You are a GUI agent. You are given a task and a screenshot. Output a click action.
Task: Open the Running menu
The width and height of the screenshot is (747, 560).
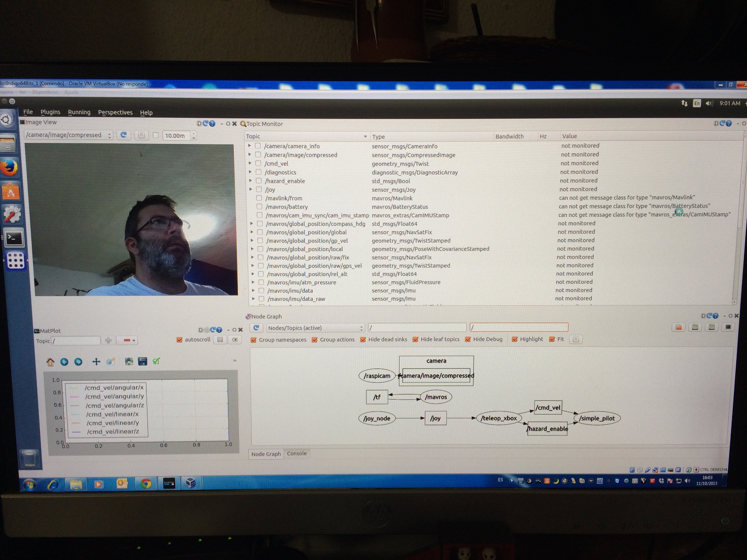[79, 112]
